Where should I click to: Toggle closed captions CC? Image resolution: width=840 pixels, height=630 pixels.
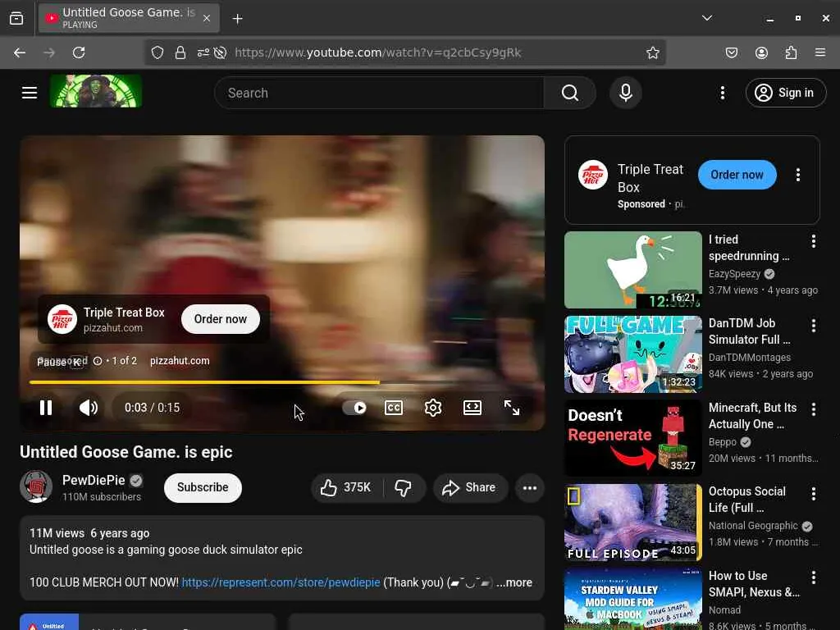[394, 409]
